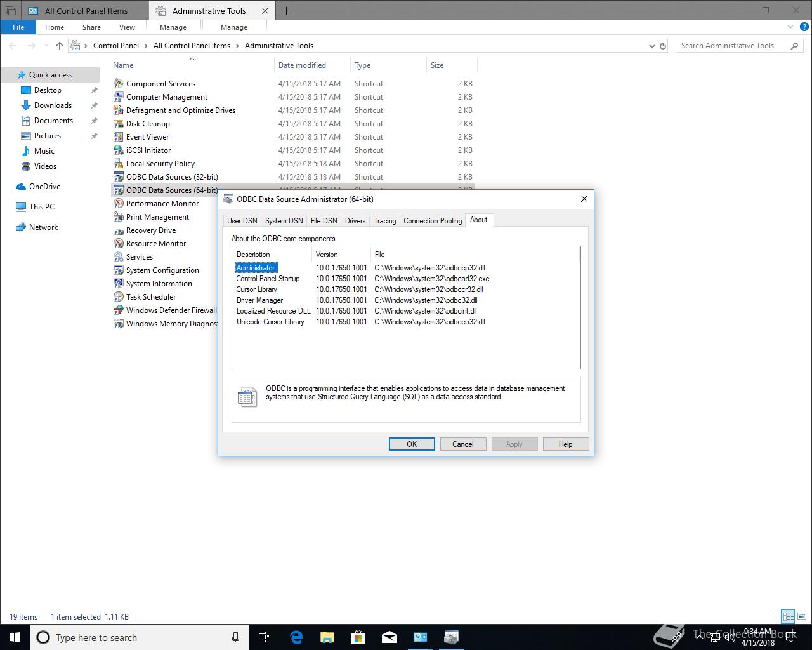Click the iSCSI Initiator icon

tap(118, 150)
